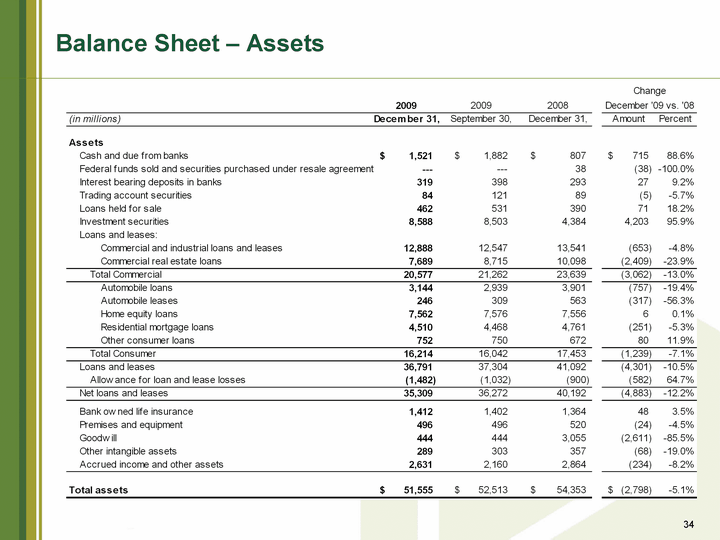Screen dimensions: 720x540
Task: Click the -100.0% percent value
Action: 676,169
